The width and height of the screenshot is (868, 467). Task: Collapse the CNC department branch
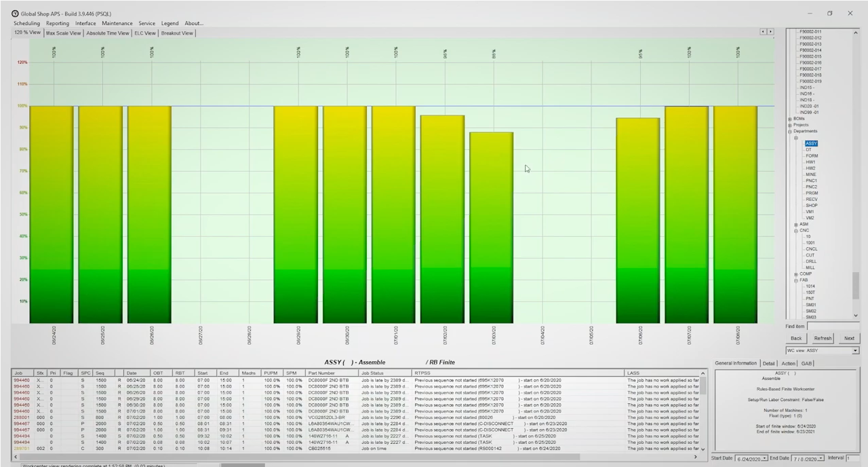point(795,230)
